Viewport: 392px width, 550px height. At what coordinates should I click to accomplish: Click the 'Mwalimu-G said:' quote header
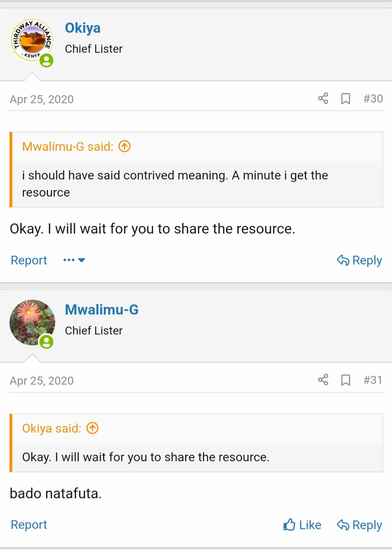tap(68, 146)
